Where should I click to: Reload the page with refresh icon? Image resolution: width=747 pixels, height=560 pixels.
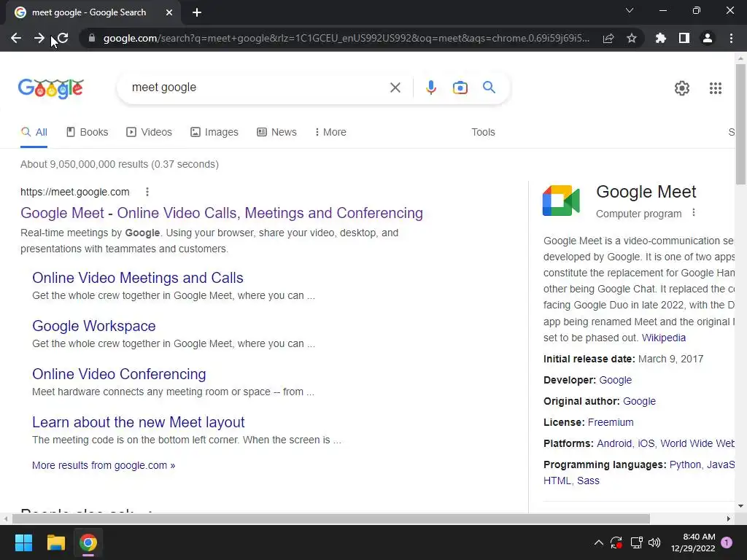(63, 38)
